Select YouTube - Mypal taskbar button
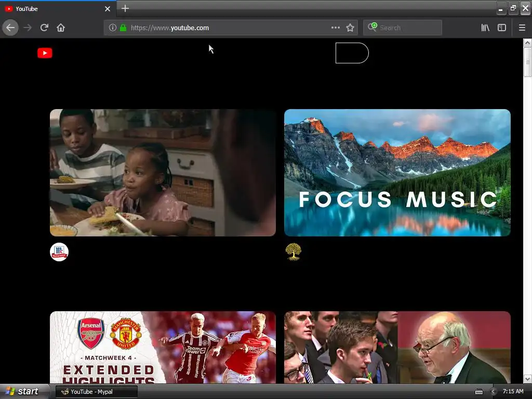 coord(97,392)
